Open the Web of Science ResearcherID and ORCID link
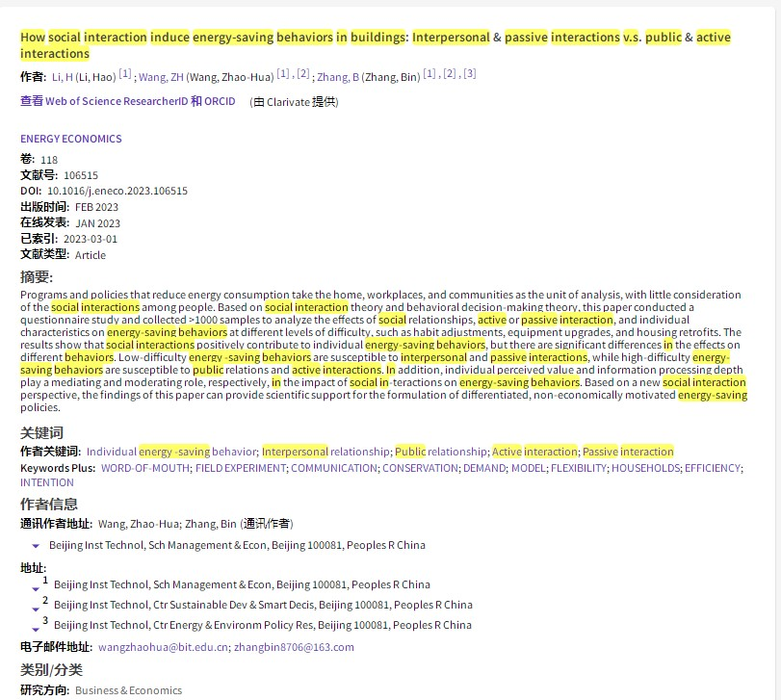781x700 pixels. click(127, 101)
